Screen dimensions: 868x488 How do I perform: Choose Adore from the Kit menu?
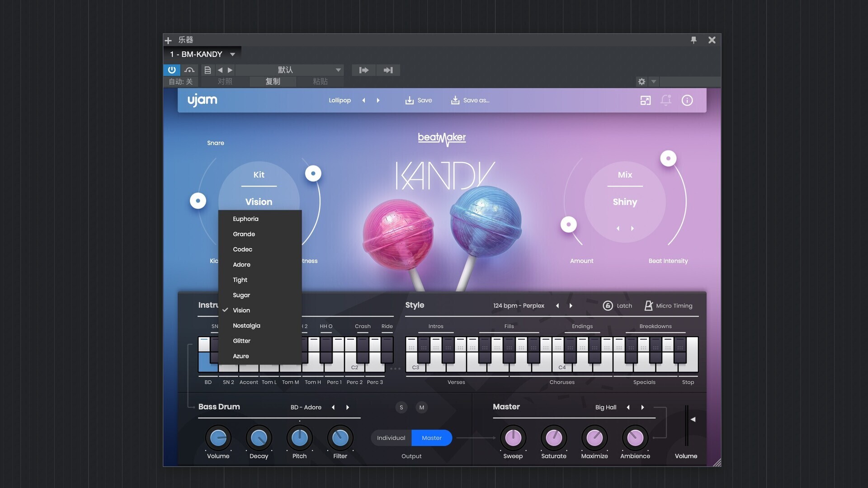coord(260,265)
